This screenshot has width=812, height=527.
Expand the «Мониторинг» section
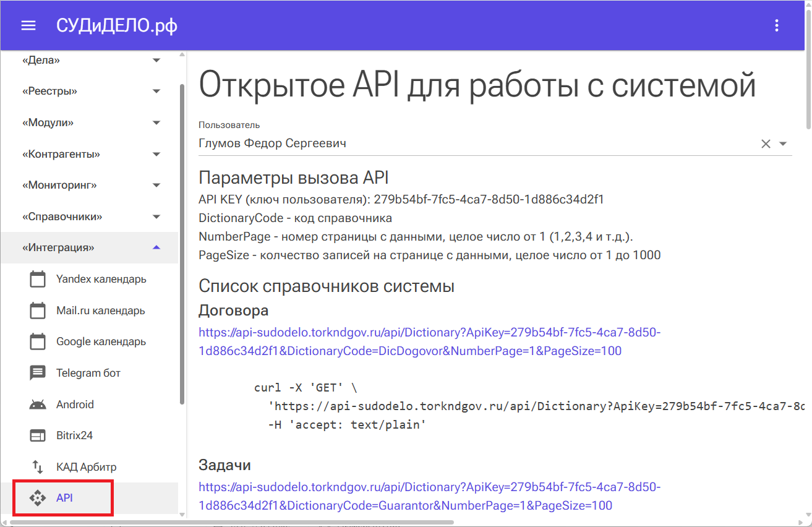(x=156, y=185)
